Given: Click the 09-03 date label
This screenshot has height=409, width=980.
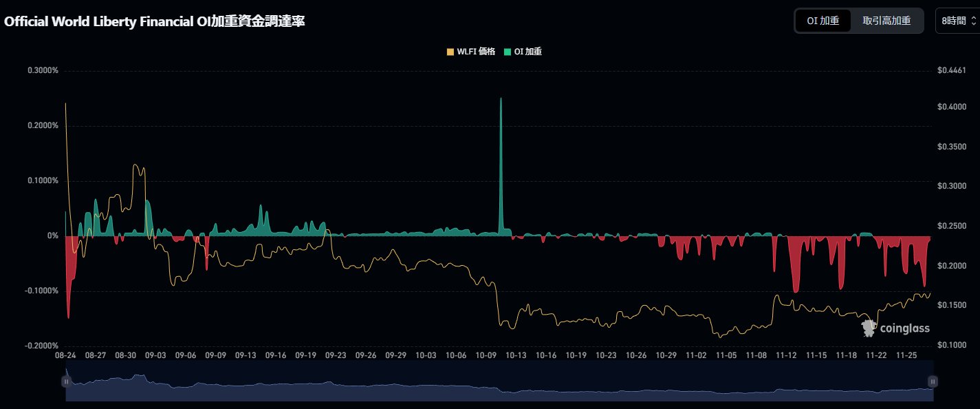Looking at the screenshot, I should pyautogui.click(x=155, y=356).
